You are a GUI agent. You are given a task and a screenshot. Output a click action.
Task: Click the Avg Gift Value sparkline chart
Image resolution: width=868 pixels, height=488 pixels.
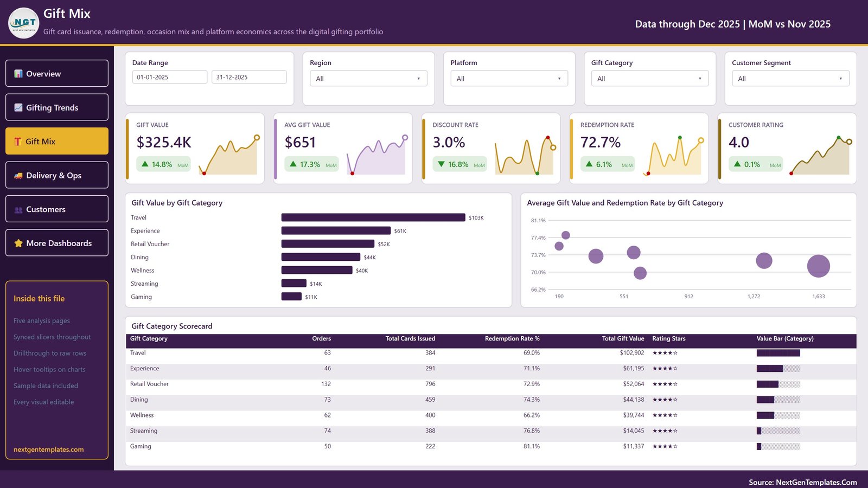coord(378,155)
